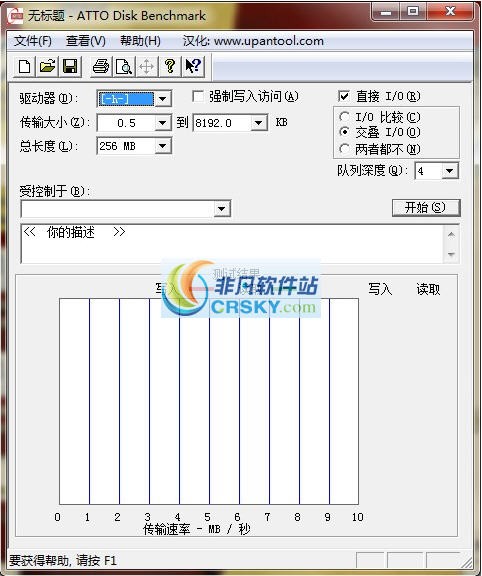
Task: Click the 驱动器(D): label
Action: [48, 98]
